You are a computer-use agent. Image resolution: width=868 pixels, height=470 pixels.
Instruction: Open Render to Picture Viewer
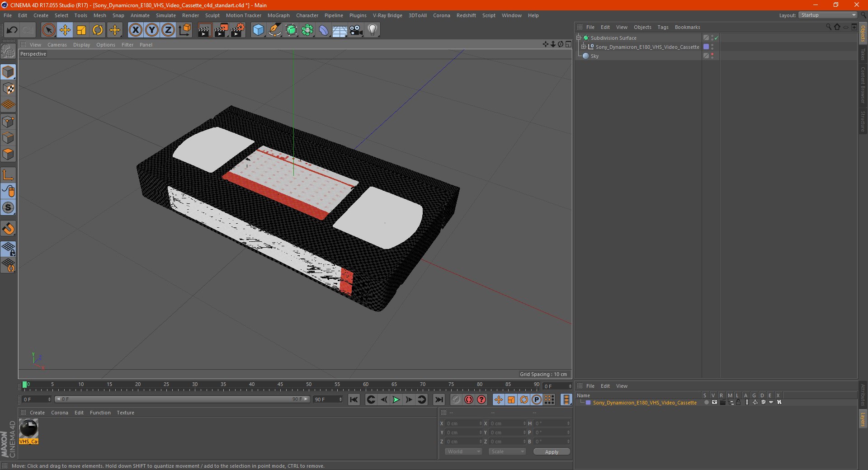221,30
